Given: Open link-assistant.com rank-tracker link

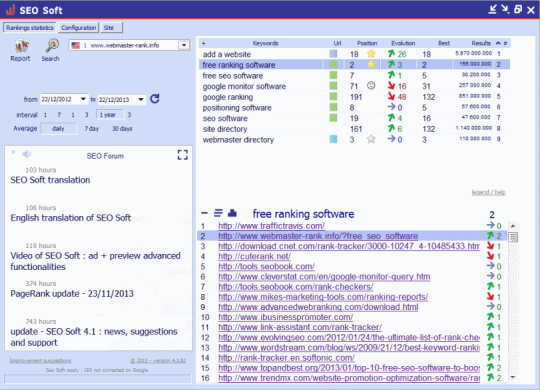Looking at the screenshot, I should (x=300, y=327).
